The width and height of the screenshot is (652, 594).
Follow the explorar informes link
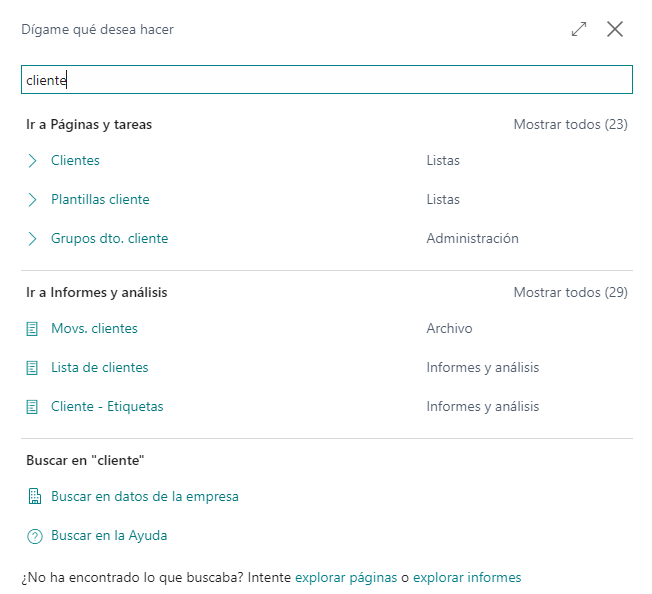[x=467, y=577]
